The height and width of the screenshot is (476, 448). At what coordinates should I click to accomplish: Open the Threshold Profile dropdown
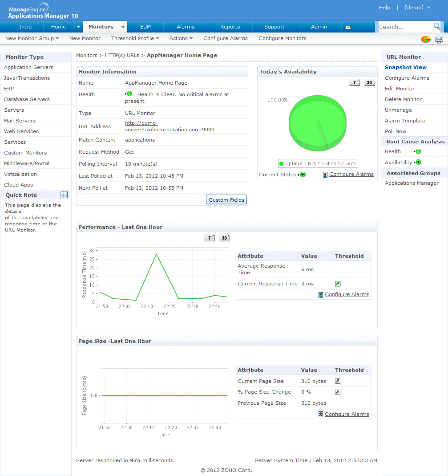point(135,38)
